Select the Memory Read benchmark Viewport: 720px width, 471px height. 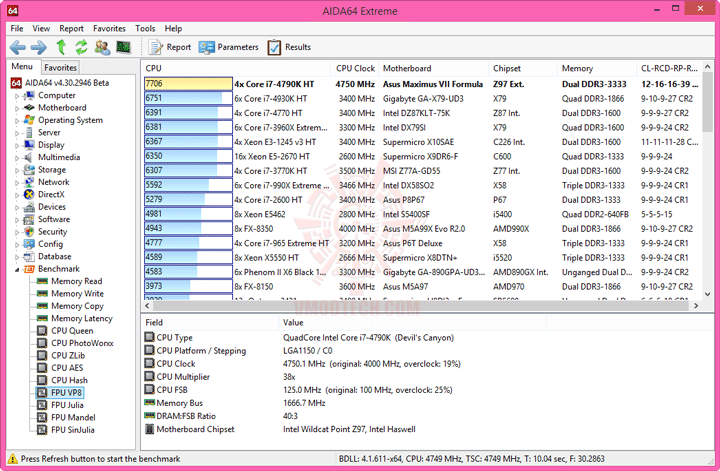tap(77, 281)
